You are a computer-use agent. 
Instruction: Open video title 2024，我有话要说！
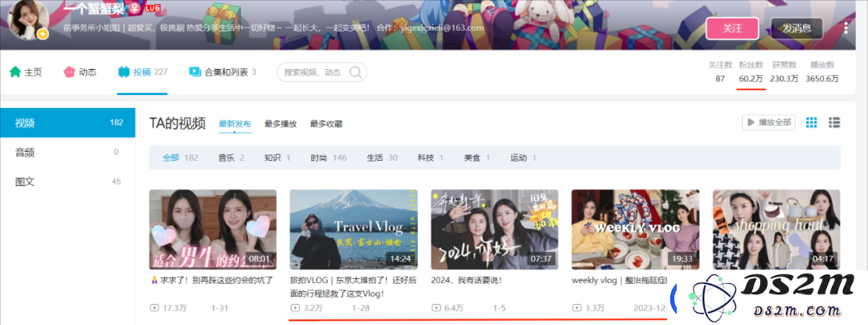pyautogui.click(x=467, y=281)
